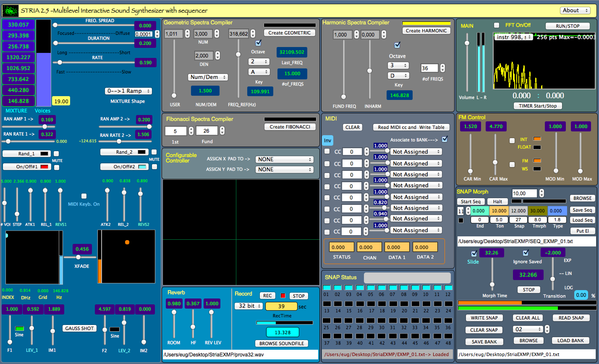Open the Geometric Key A dropdown
This screenshot has width=599, height=364.
tap(259, 72)
